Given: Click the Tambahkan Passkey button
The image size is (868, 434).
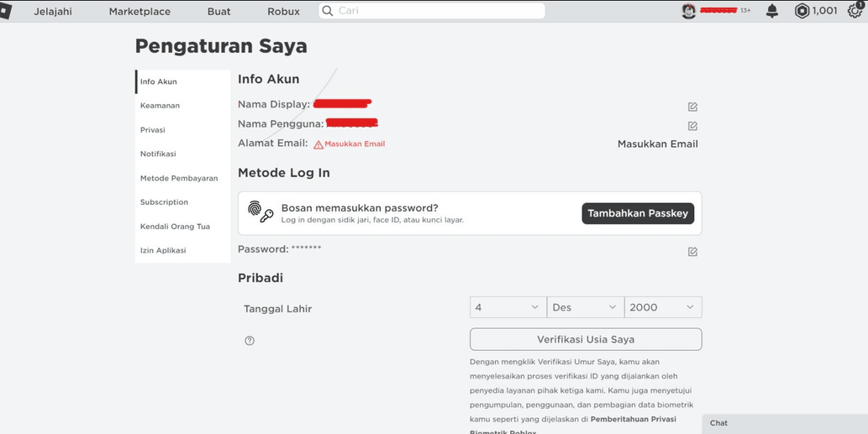Looking at the screenshot, I should coord(638,213).
